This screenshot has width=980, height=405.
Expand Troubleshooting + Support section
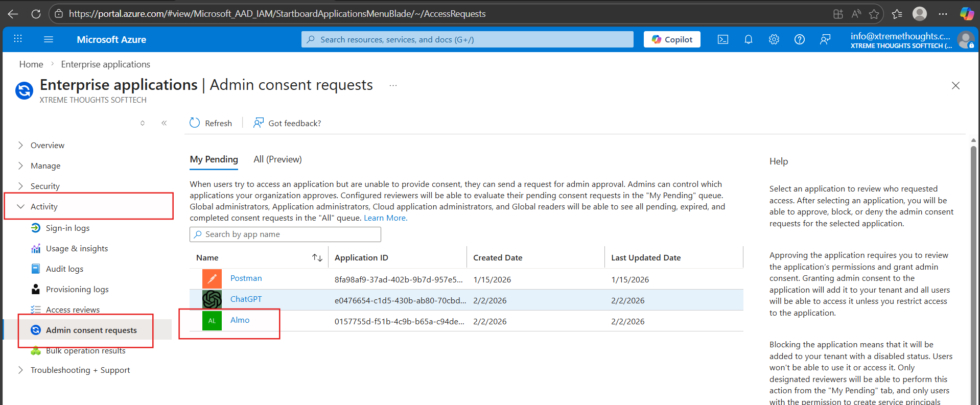coord(20,370)
